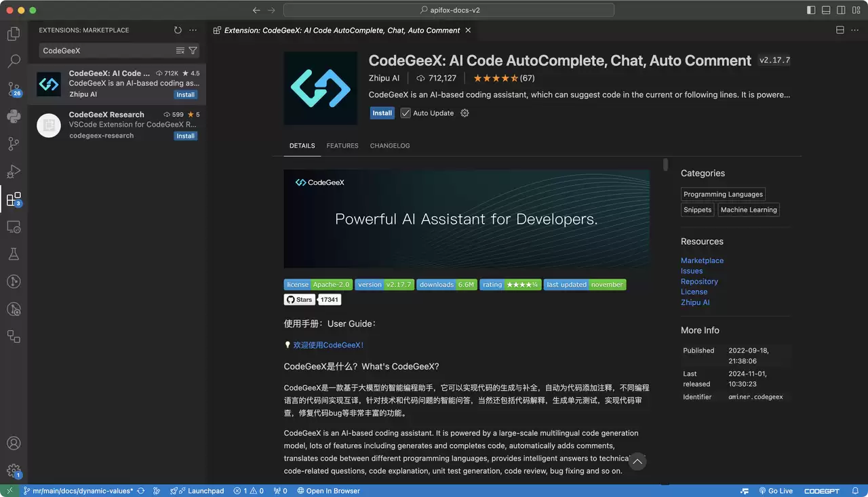Viewport: 868px width, 497px height.
Task: Install CodeGeeX Research from the sidebar list
Action: (185, 136)
